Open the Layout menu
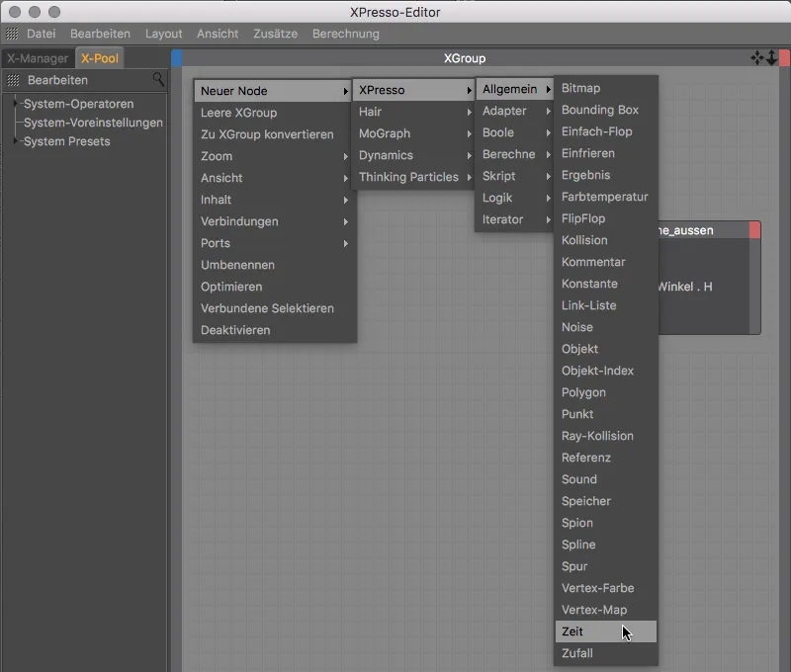This screenshot has width=791, height=672. (x=163, y=34)
